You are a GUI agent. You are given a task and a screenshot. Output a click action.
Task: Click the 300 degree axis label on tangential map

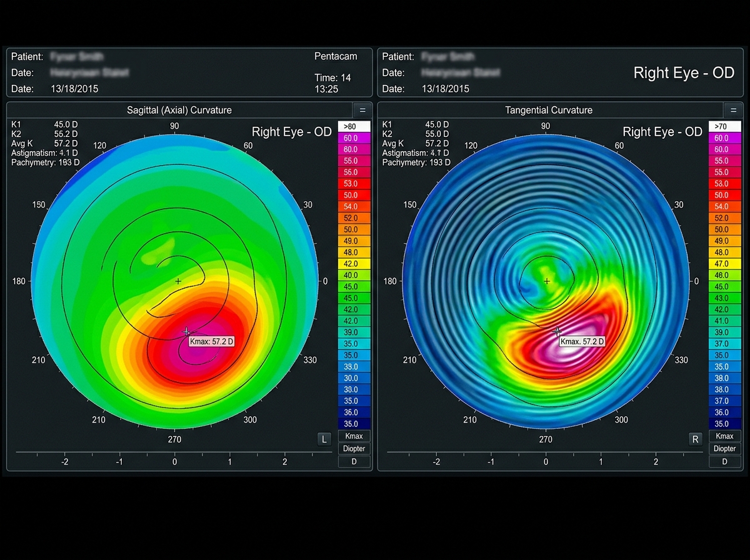pyautogui.click(x=621, y=419)
